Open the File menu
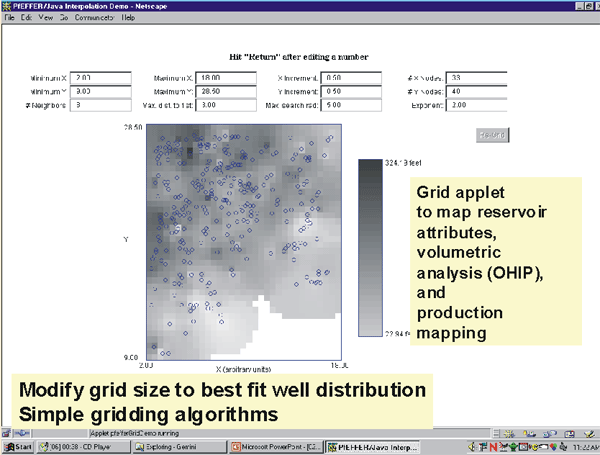The image size is (600, 455). tap(10, 18)
